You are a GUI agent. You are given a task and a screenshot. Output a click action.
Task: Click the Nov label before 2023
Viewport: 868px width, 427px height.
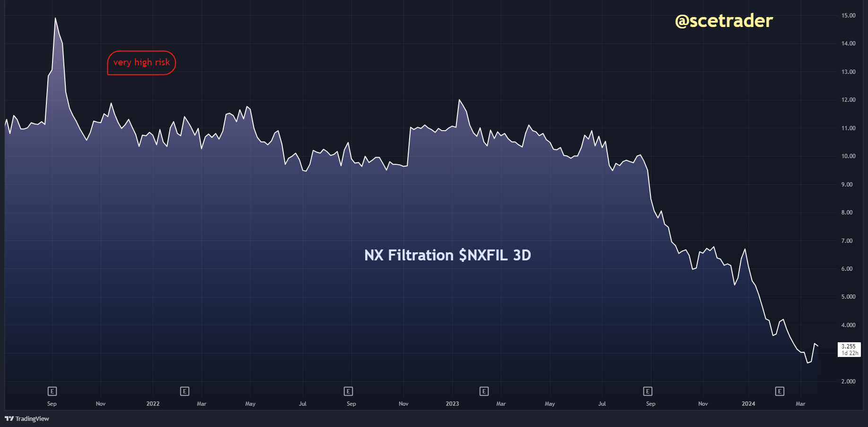403,404
